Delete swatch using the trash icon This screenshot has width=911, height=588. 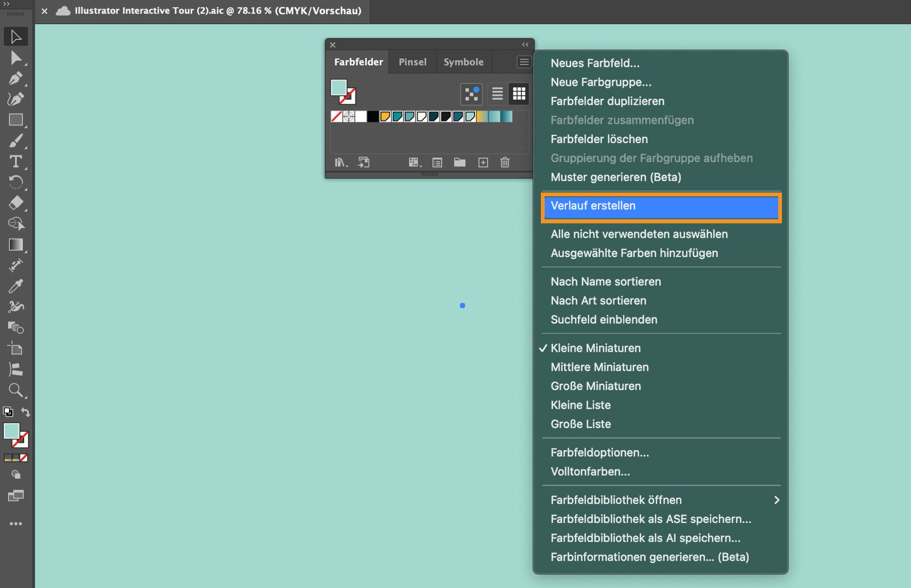tap(504, 163)
